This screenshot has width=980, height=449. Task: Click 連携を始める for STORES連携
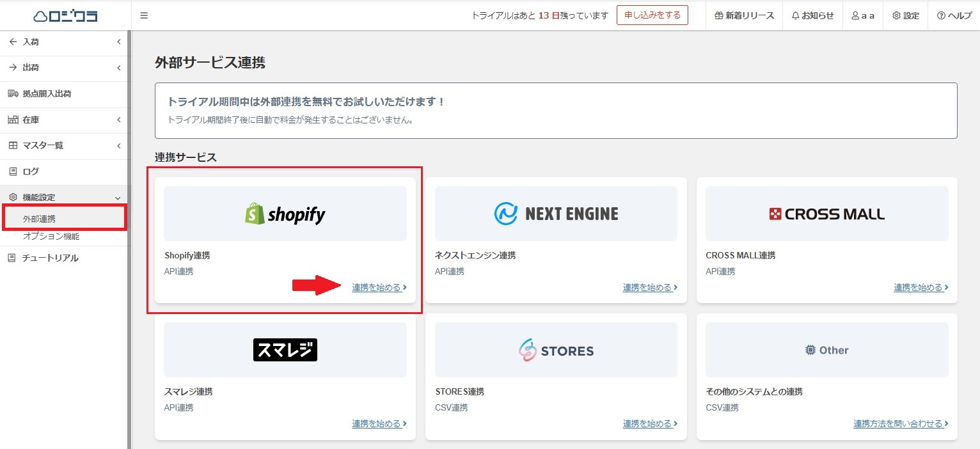click(651, 423)
